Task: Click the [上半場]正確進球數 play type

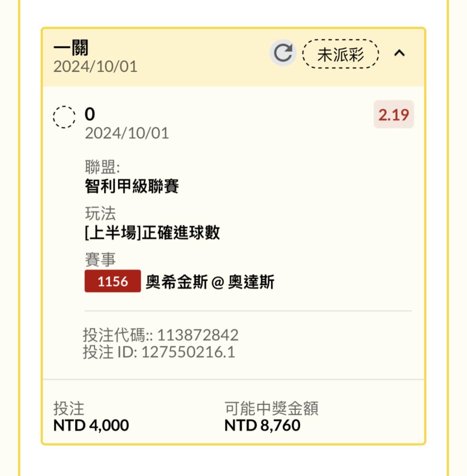Action: click(152, 233)
